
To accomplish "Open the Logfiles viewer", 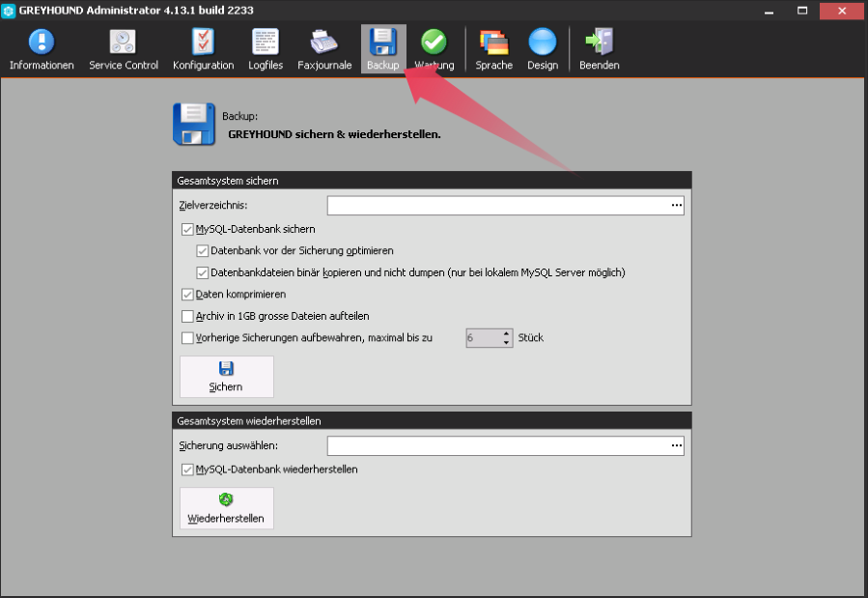I will click(x=266, y=49).
